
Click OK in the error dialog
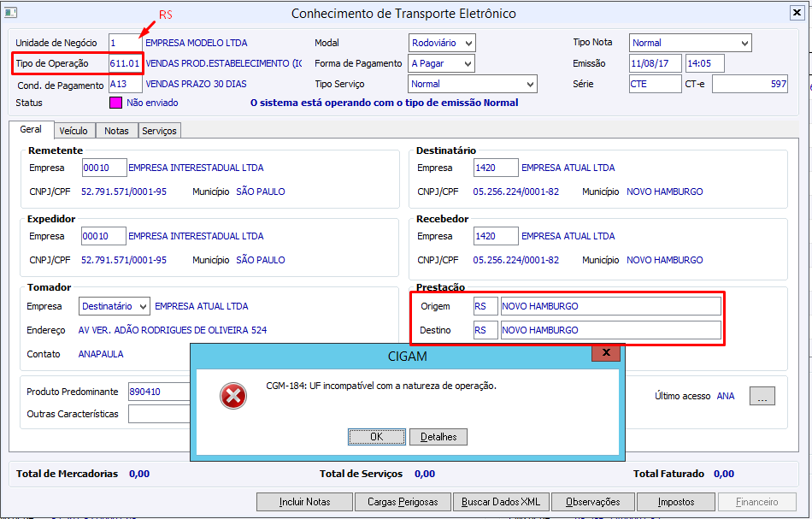tap(377, 437)
